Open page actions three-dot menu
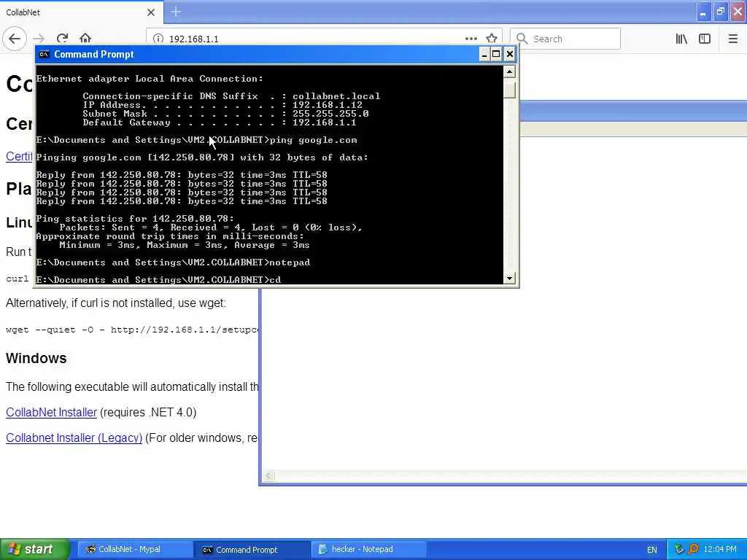Screen dimensions: 747x560 471,39
